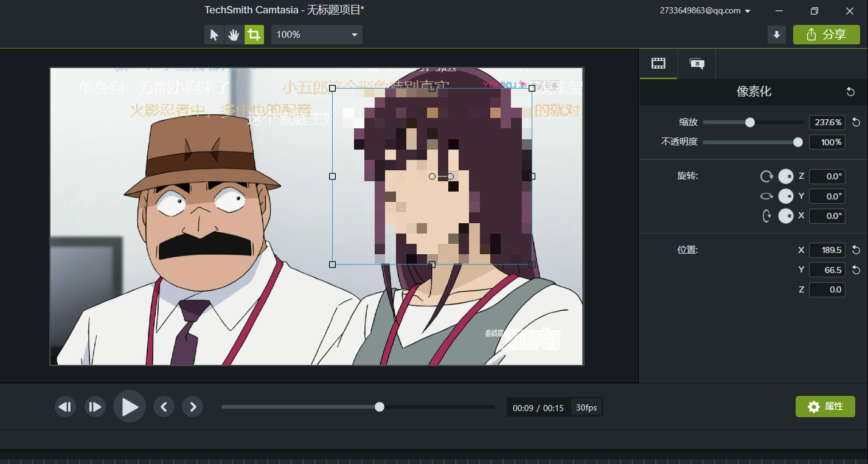Minimize the Camtasia window

coord(779,11)
